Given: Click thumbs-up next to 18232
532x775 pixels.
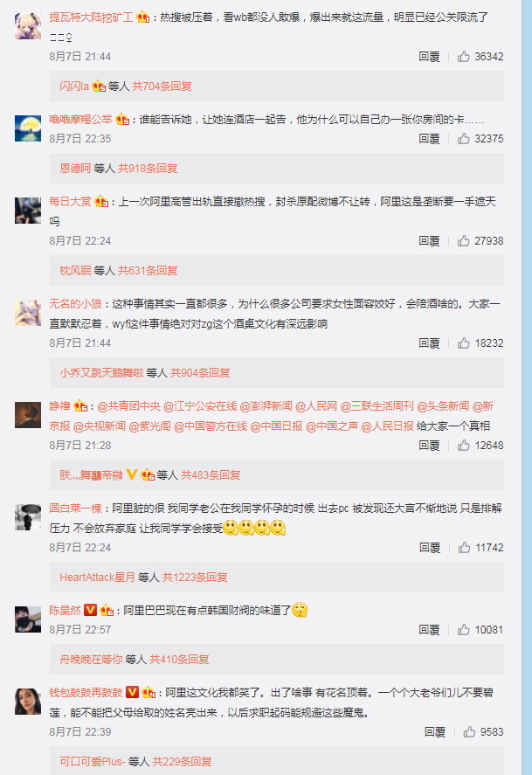Looking at the screenshot, I should pos(463,343).
